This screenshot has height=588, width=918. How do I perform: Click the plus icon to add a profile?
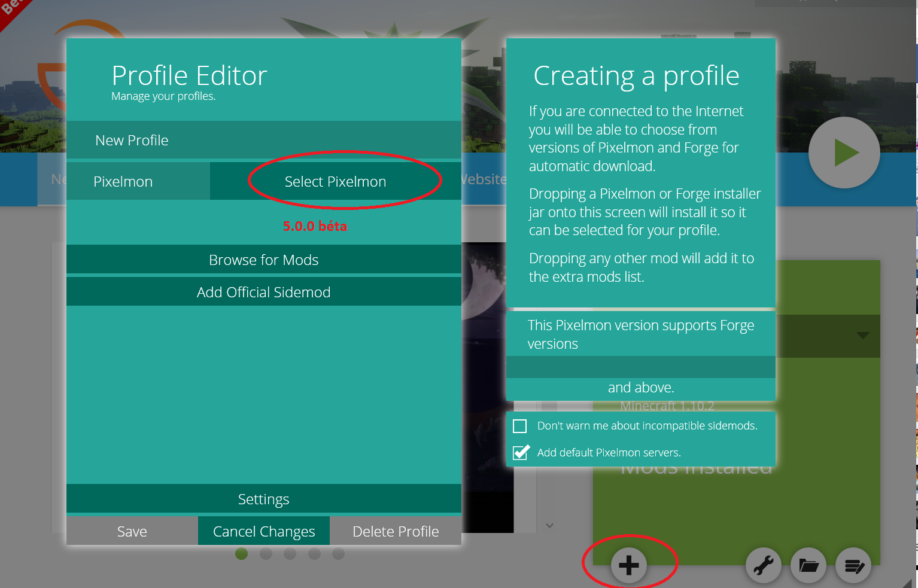point(629,565)
